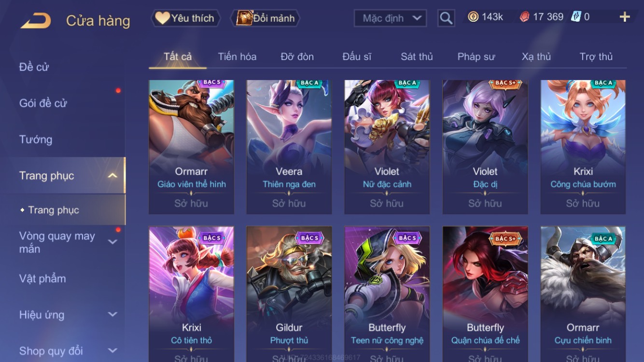Expand the Hiệu ứng sidebar section
644x362 pixels.
click(112, 315)
